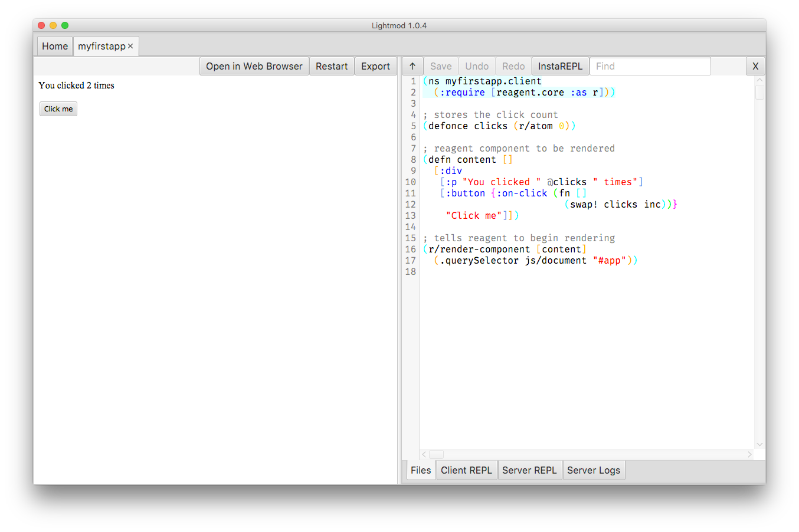Click the up arrow button beside Save

(412, 66)
